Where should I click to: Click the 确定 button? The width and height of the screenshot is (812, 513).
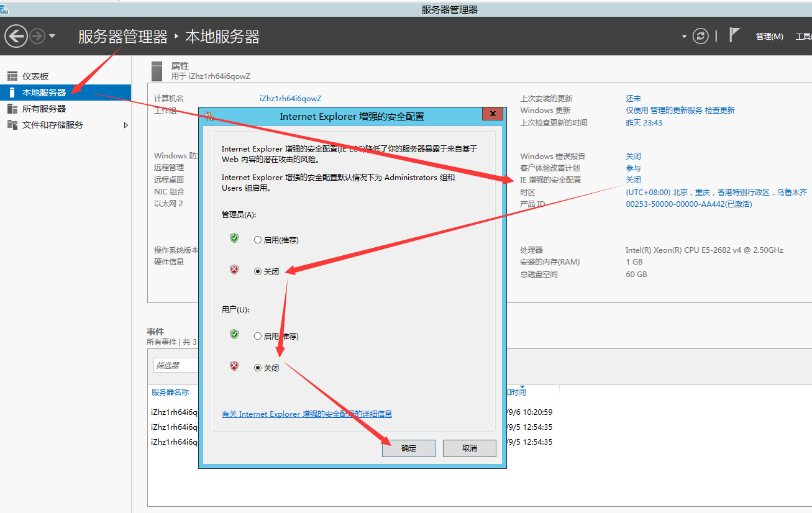click(409, 448)
